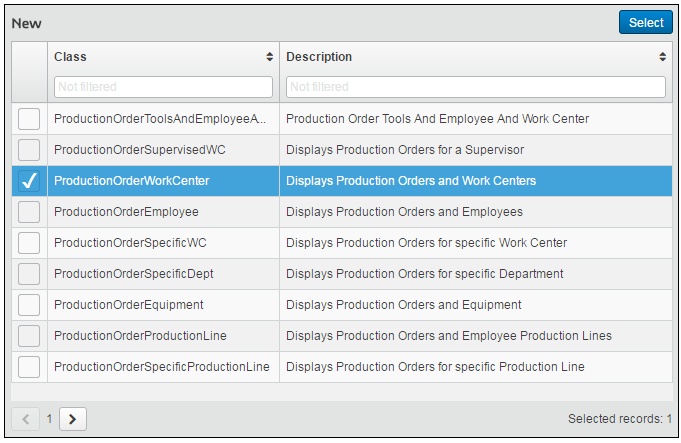Viewport: 681px width, 443px height.
Task: Go to next page arrow
Action: tap(72, 419)
